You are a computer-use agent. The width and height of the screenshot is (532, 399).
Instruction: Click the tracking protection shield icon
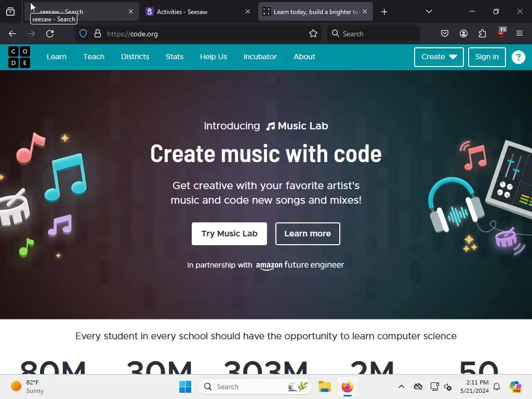[x=83, y=34]
